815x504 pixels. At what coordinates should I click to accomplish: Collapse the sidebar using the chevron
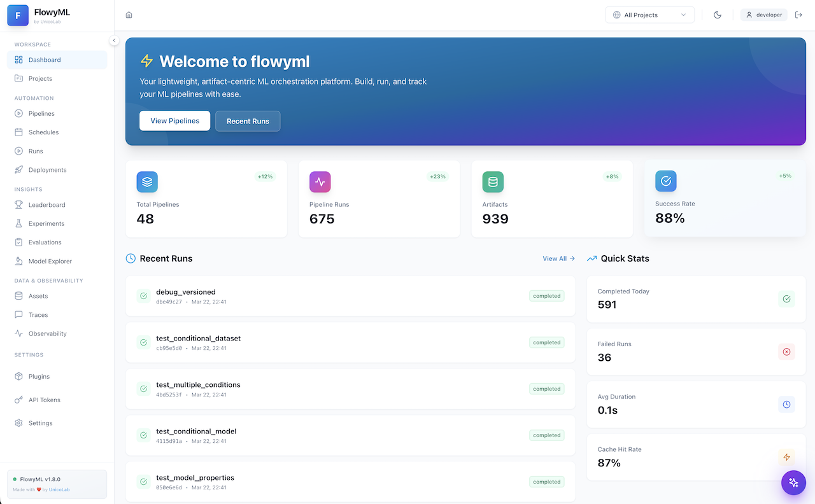114,40
